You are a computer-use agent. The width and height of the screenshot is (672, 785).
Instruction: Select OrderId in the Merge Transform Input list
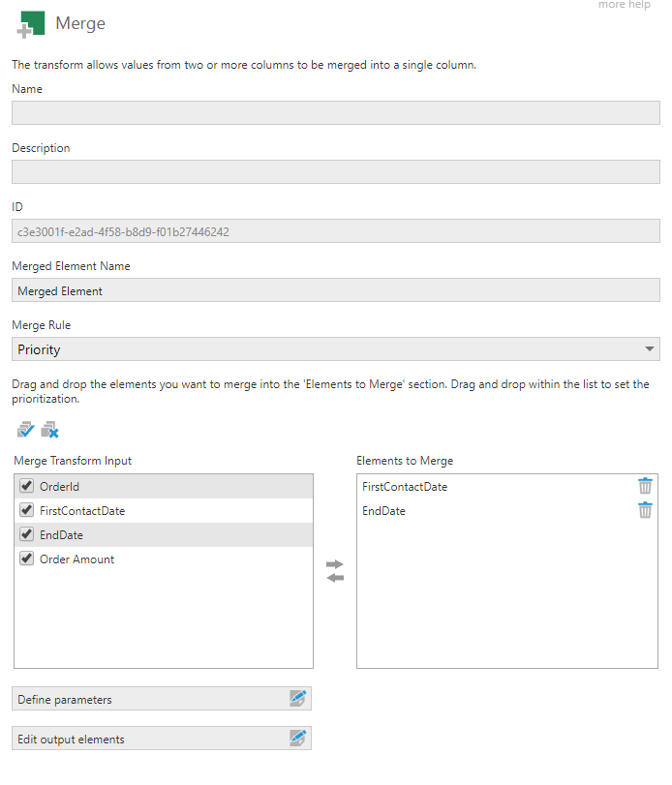pos(97,486)
